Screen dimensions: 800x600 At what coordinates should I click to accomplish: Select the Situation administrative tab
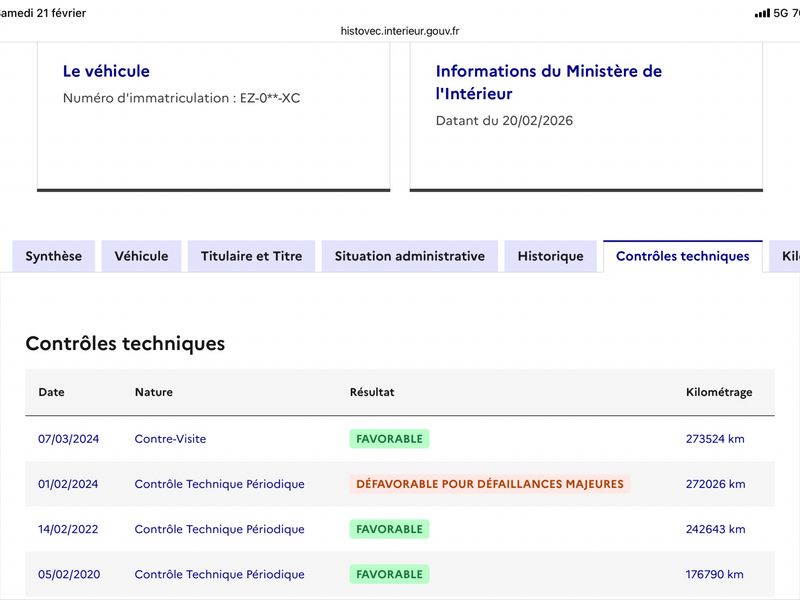tap(410, 256)
